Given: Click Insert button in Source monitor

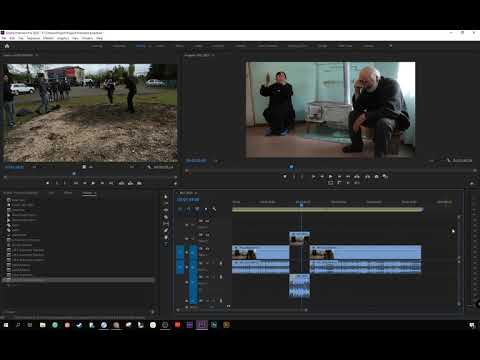Looking at the screenshot, I should 121,183.
